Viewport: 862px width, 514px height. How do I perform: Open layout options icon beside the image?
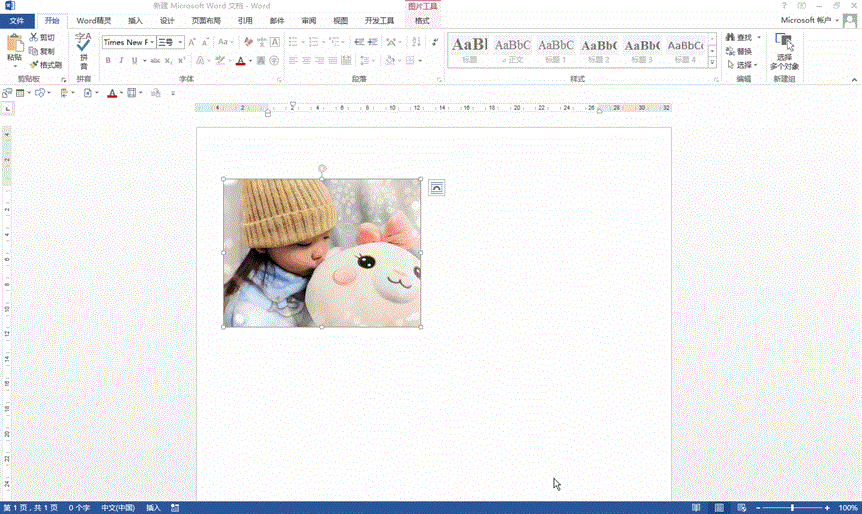click(x=436, y=187)
